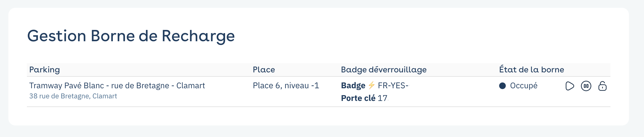The image size is (644, 137).
Task: Select the Place 6, niveau -1 cell
Action: click(x=286, y=85)
